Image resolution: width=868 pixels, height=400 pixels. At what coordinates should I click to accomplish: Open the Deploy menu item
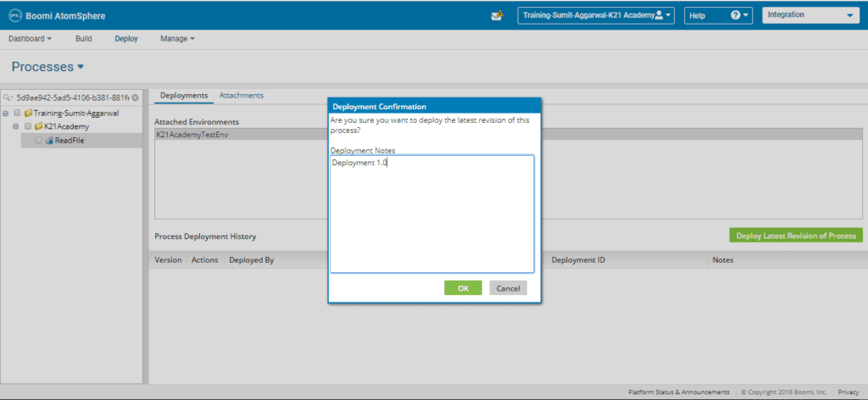[x=126, y=39]
